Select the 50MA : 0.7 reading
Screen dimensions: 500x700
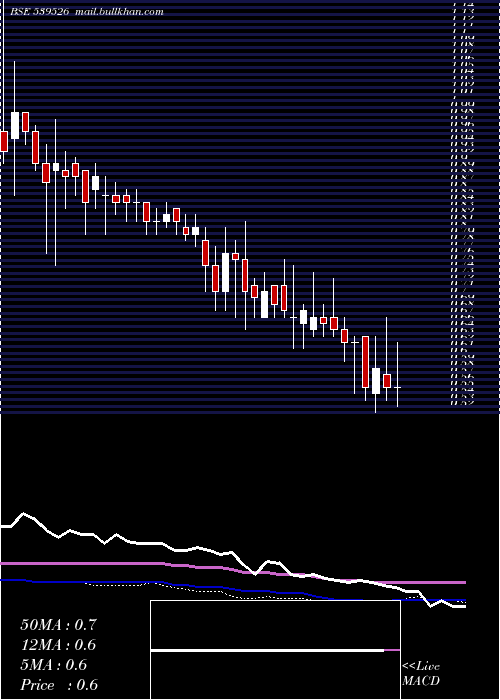(58, 625)
